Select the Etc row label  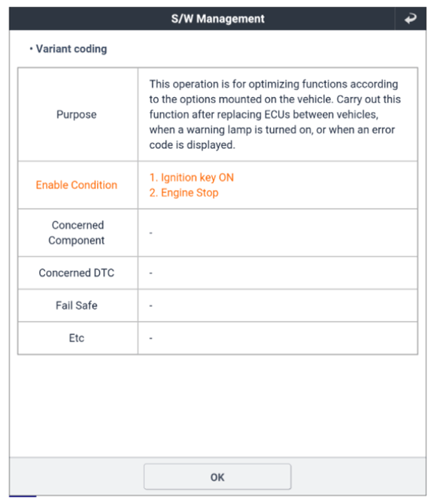pos(77,339)
